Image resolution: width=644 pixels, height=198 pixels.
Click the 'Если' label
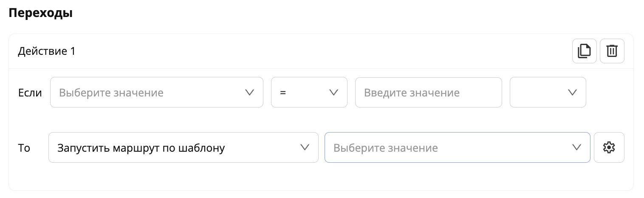coord(30,92)
